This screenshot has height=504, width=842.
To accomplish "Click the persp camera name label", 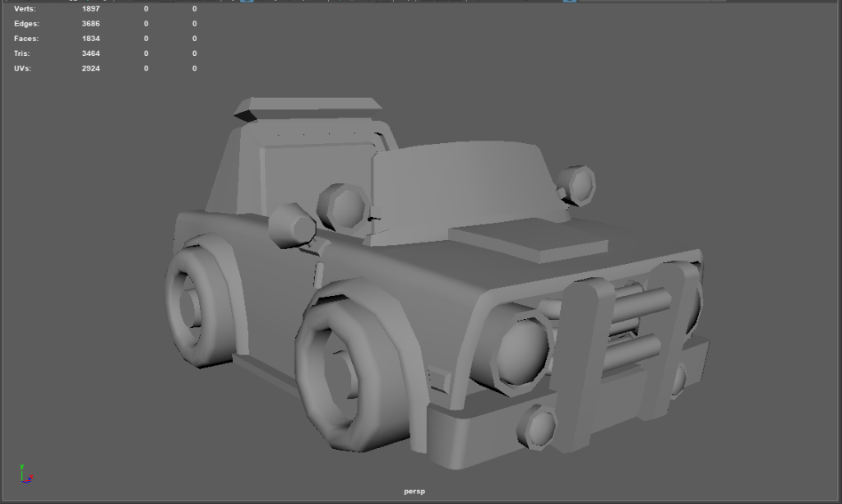I will [x=414, y=491].
